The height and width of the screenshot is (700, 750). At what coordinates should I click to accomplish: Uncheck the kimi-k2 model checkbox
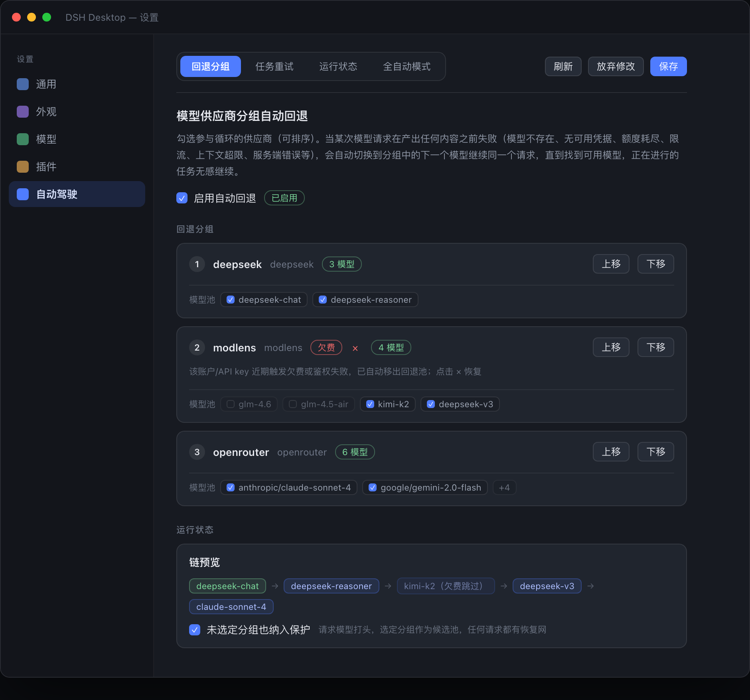pyautogui.click(x=370, y=404)
